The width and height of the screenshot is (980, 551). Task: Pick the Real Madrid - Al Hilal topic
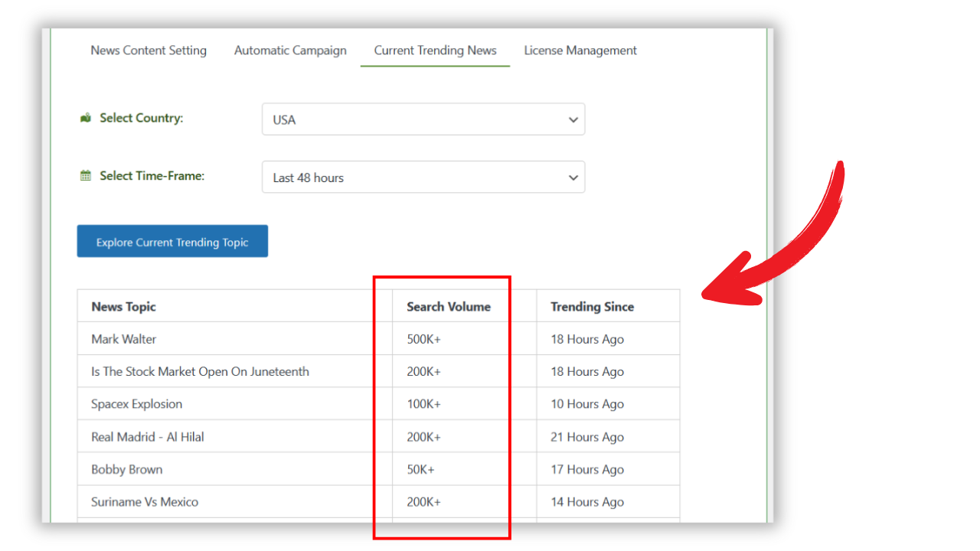click(148, 437)
